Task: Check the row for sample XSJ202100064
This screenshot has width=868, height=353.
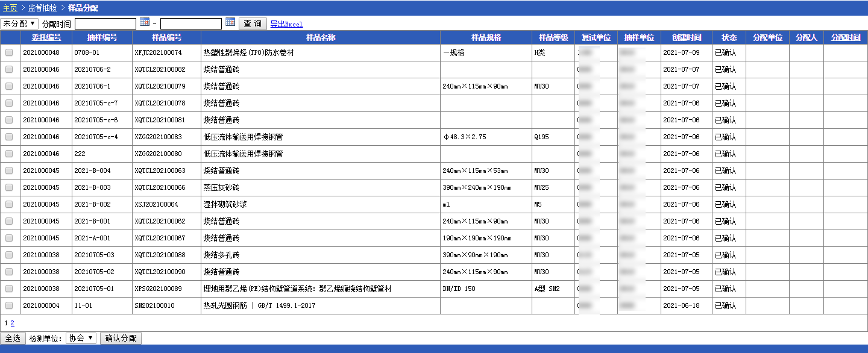Action: (x=9, y=205)
